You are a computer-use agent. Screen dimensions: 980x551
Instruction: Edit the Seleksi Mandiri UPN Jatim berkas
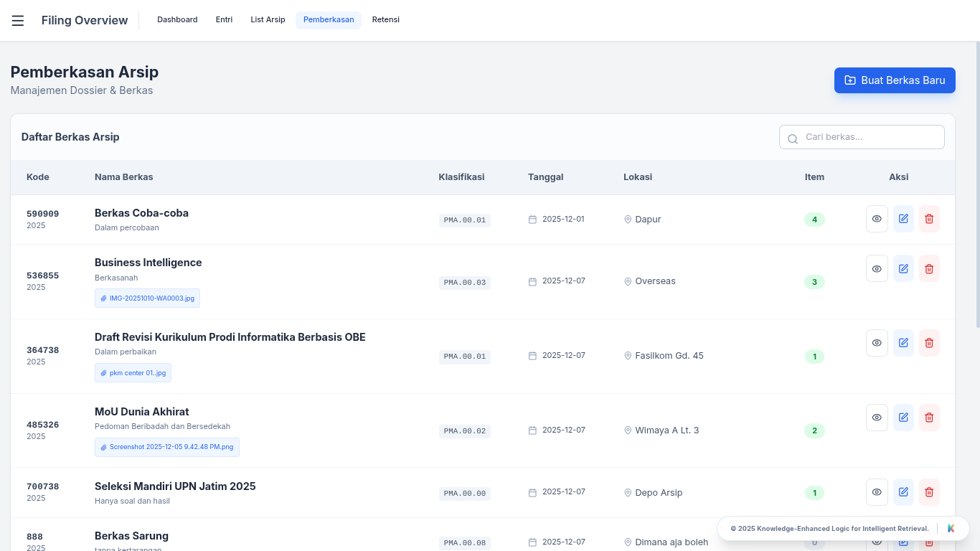(903, 492)
